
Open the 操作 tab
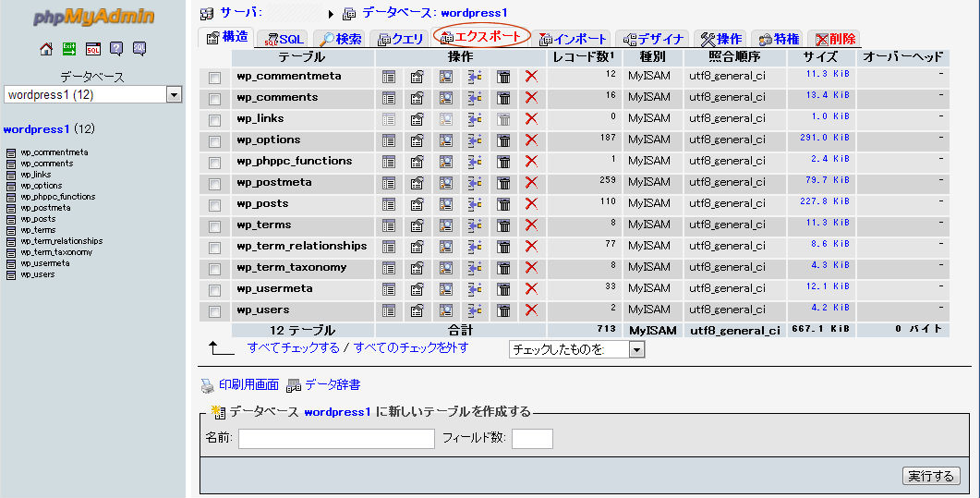tap(721, 39)
